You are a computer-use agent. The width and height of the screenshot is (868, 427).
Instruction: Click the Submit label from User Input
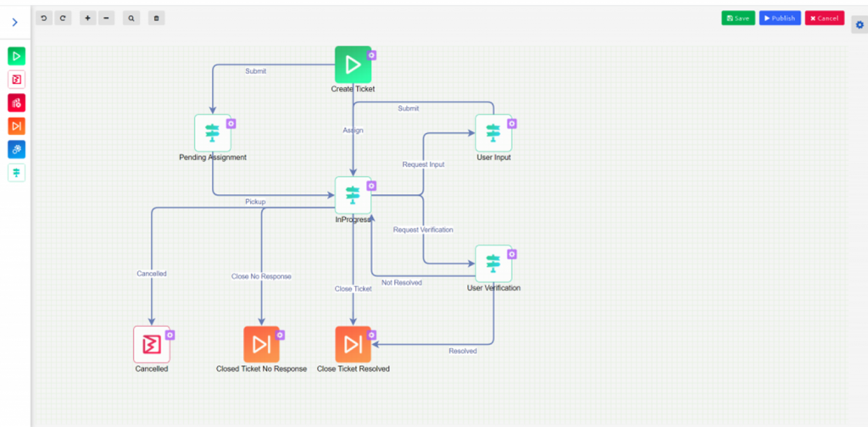click(408, 108)
